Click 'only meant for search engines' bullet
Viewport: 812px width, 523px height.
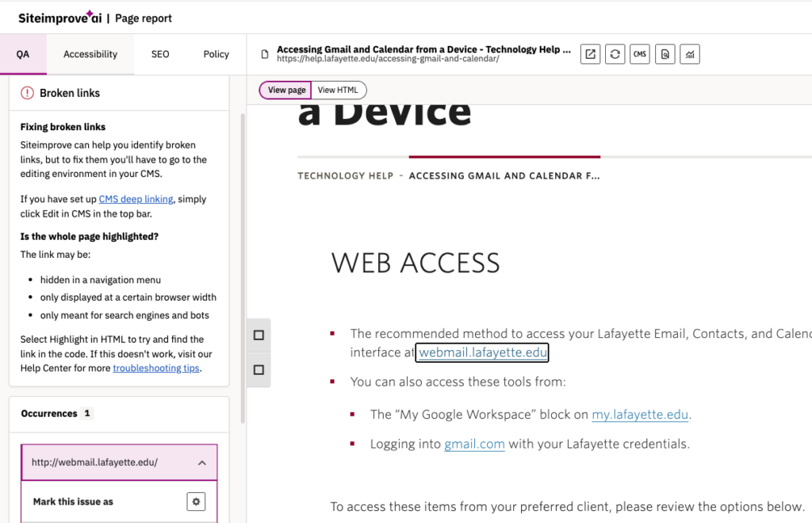pos(124,315)
